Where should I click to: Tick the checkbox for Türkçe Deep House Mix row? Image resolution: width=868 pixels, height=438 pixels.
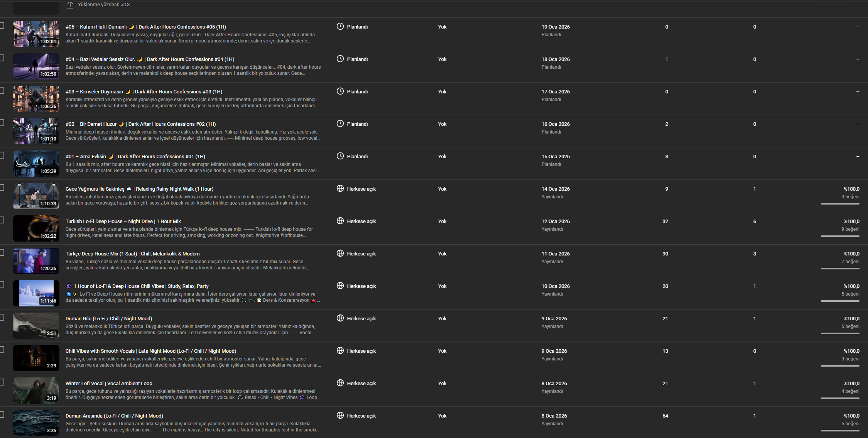[2, 252]
